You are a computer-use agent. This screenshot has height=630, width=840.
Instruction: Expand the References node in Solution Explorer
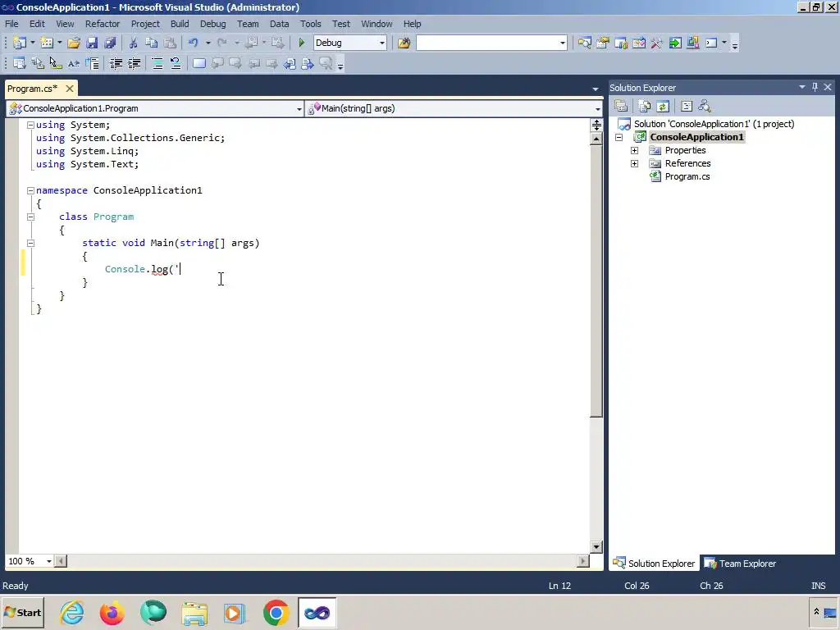pyautogui.click(x=635, y=163)
